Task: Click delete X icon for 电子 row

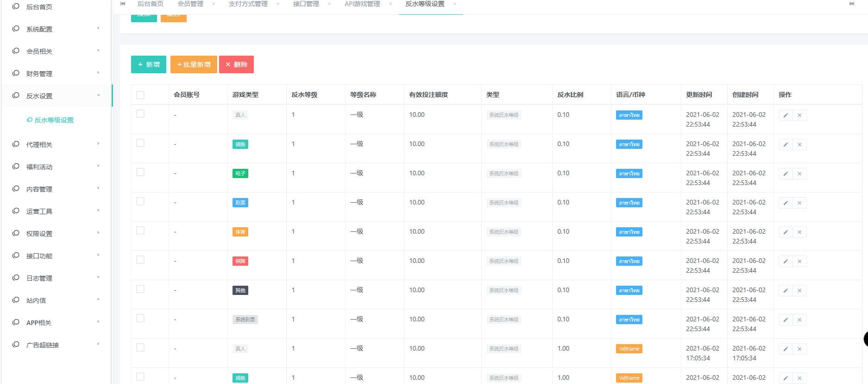Action: 799,174
